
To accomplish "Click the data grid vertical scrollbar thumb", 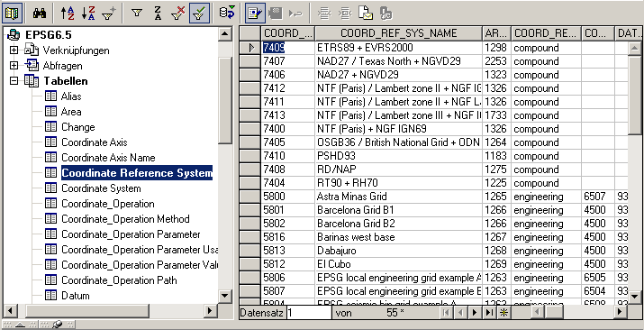I will click(635, 95).
